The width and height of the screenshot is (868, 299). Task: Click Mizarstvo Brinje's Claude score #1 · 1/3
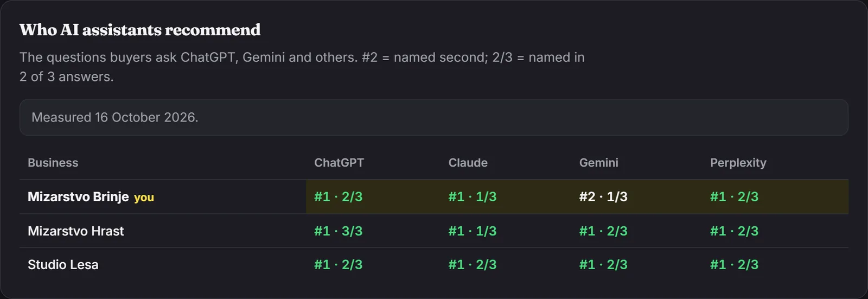473,196
